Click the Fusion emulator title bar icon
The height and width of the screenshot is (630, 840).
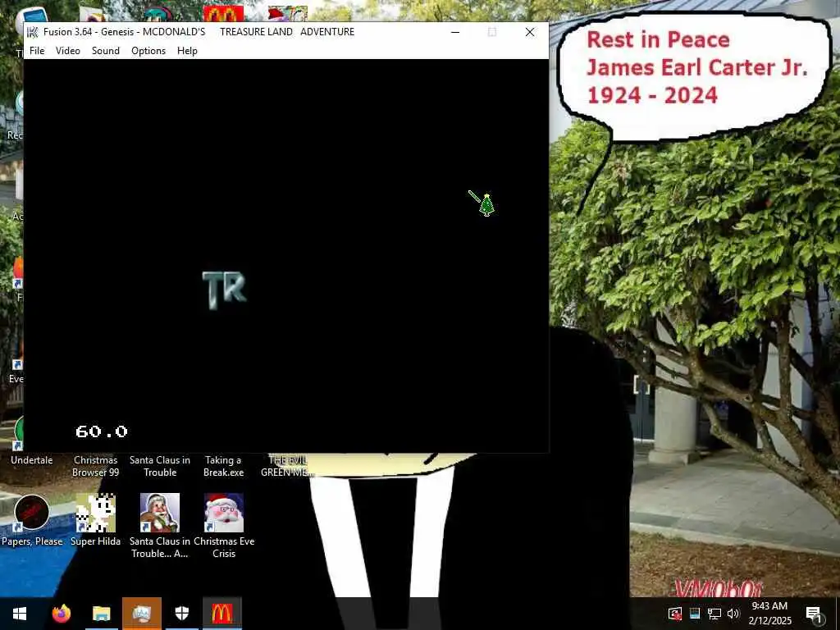tap(33, 32)
